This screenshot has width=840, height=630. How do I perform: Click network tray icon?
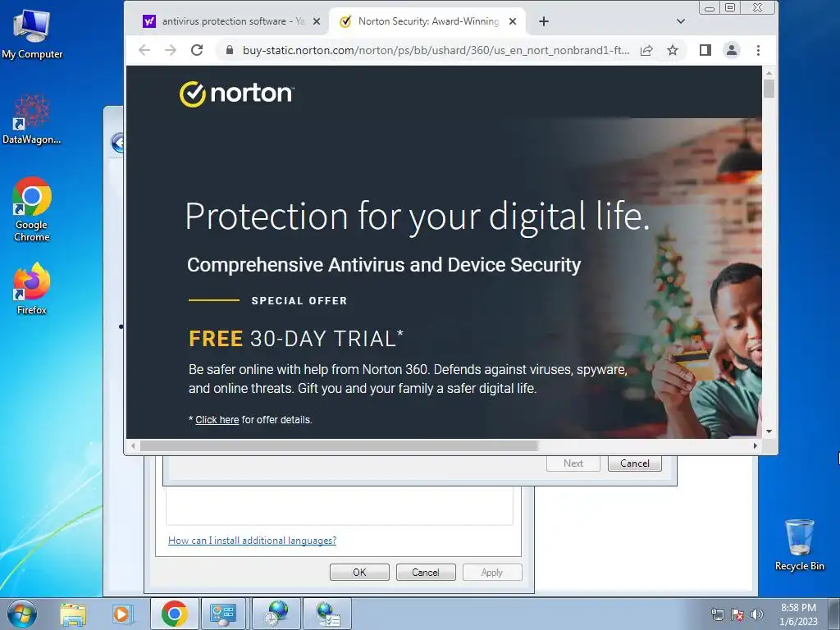717,614
